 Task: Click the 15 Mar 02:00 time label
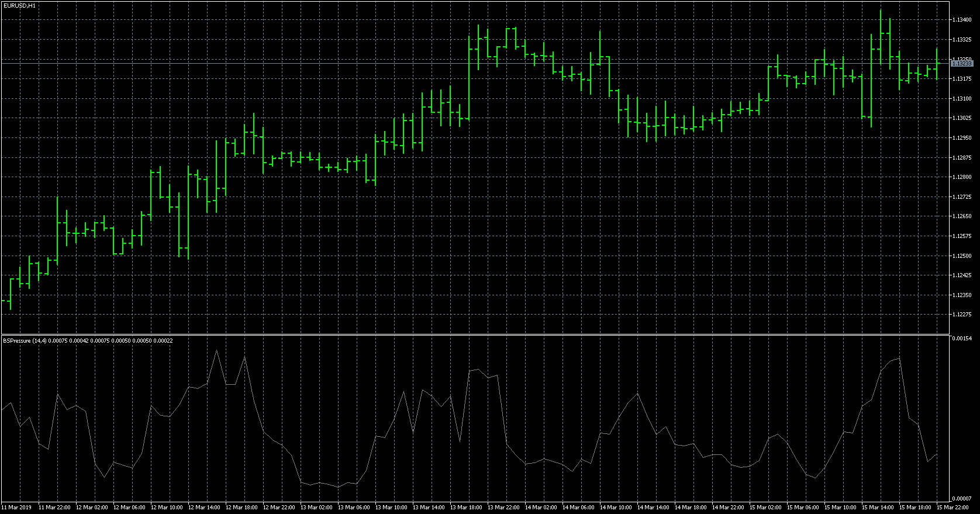point(765,508)
